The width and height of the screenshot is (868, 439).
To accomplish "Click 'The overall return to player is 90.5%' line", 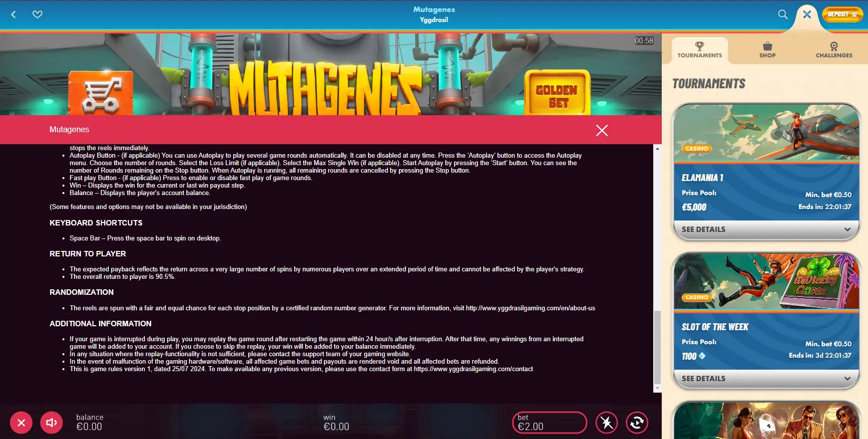I will point(122,277).
